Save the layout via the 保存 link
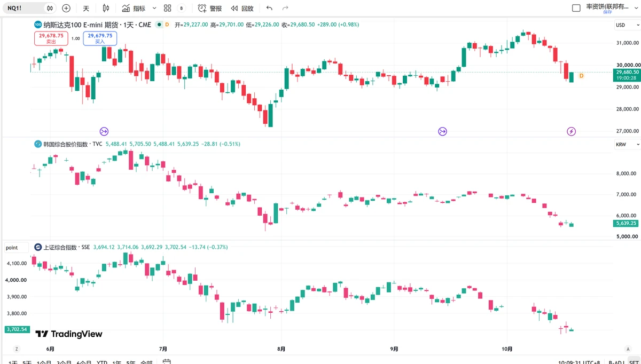The height and width of the screenshot is (364, 641). 607,12
